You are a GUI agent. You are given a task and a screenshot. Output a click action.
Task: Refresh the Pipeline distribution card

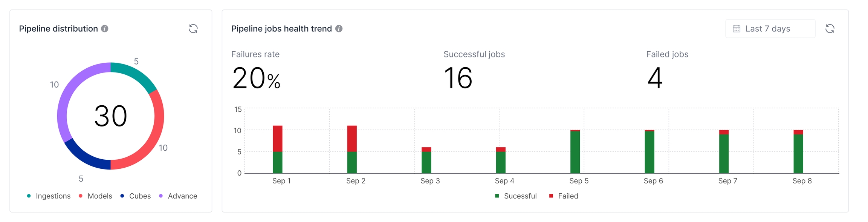pyautogui.click(x=193, y=29)
